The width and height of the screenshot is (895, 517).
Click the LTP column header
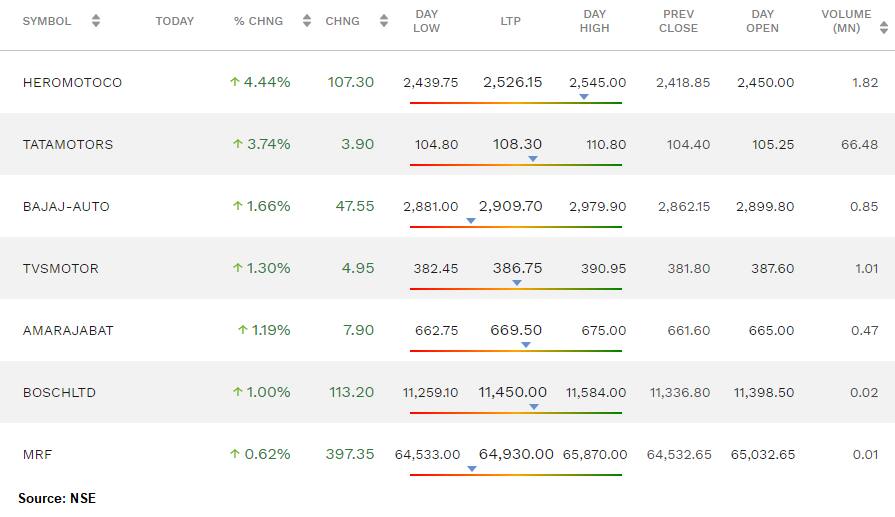click(510, 21)
